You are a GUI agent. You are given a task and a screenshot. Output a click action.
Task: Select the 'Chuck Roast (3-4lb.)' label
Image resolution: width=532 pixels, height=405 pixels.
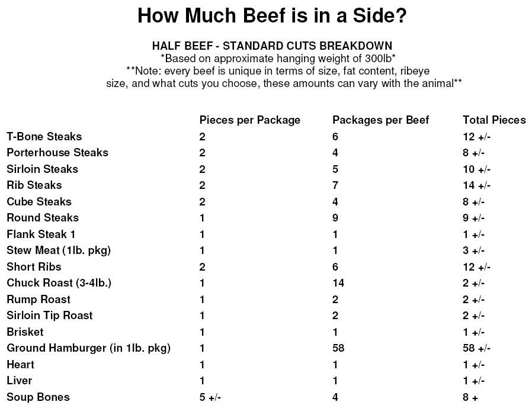(x=59, y=283)
